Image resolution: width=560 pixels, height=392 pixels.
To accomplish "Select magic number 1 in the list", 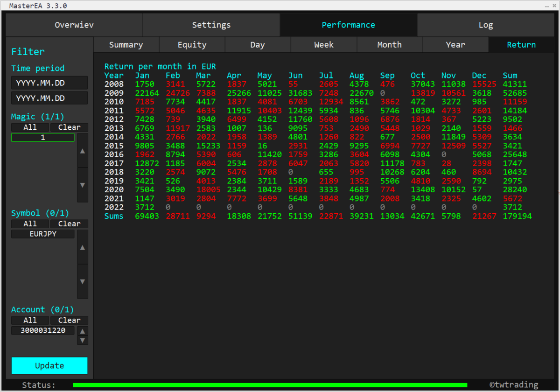I will pyautogui.click(x=42, y=137).
